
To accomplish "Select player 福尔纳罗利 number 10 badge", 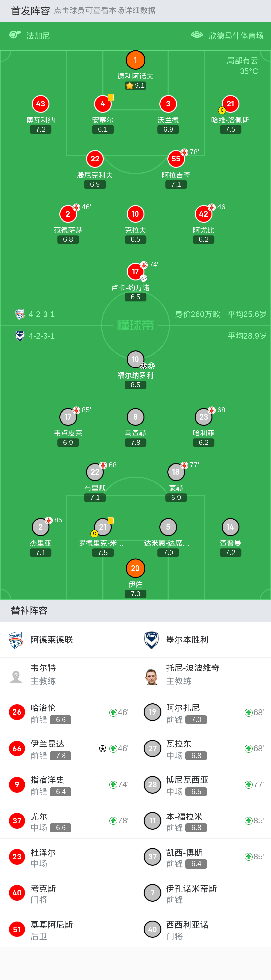I will 135,359.
